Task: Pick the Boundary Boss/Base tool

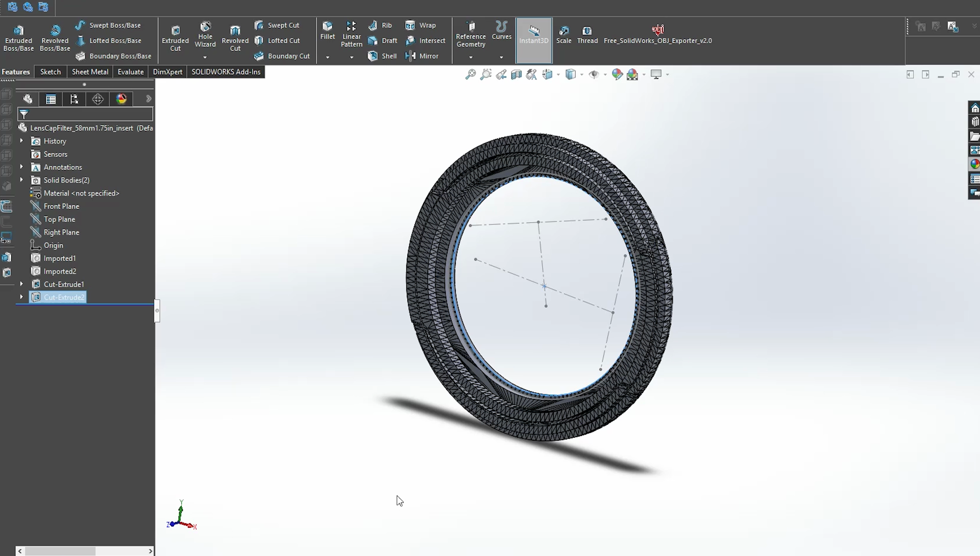Action: (113, 56)
